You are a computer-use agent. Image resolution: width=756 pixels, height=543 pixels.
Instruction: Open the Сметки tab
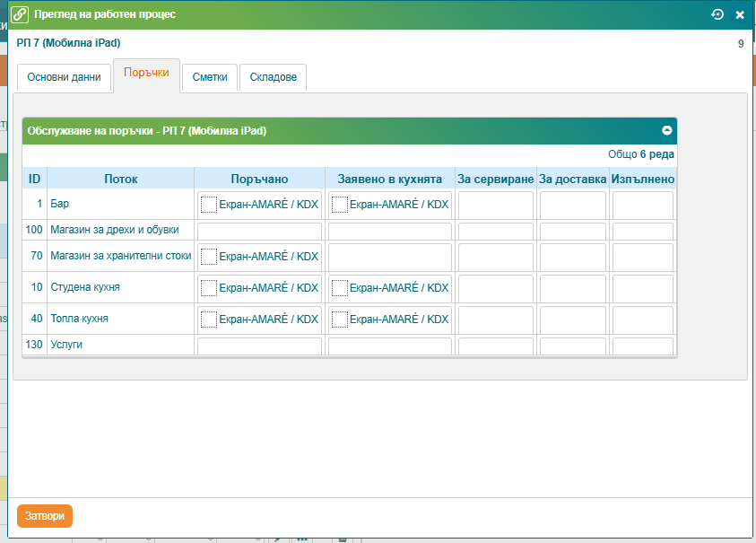[x=210, y=77]
